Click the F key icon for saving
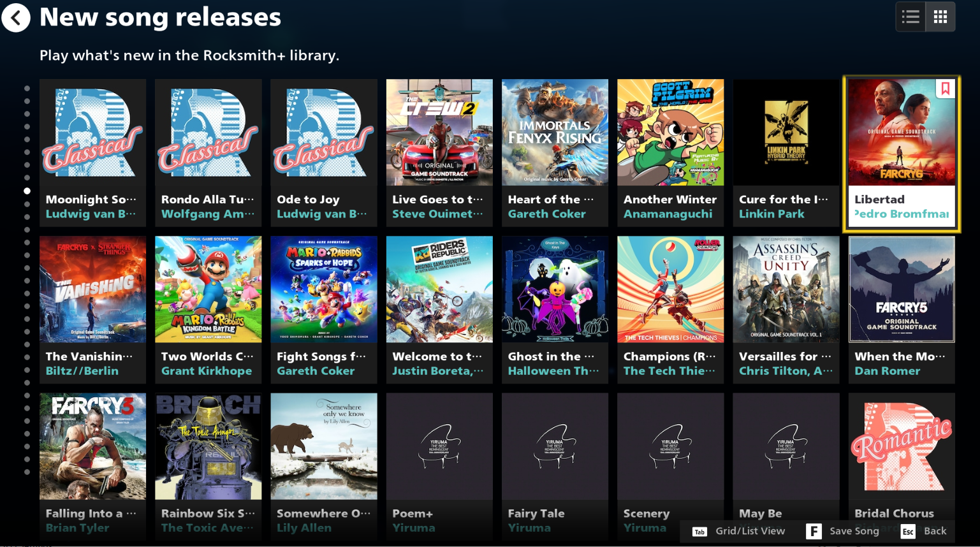Screen dimensions: 980x547 tap(814, 531)
